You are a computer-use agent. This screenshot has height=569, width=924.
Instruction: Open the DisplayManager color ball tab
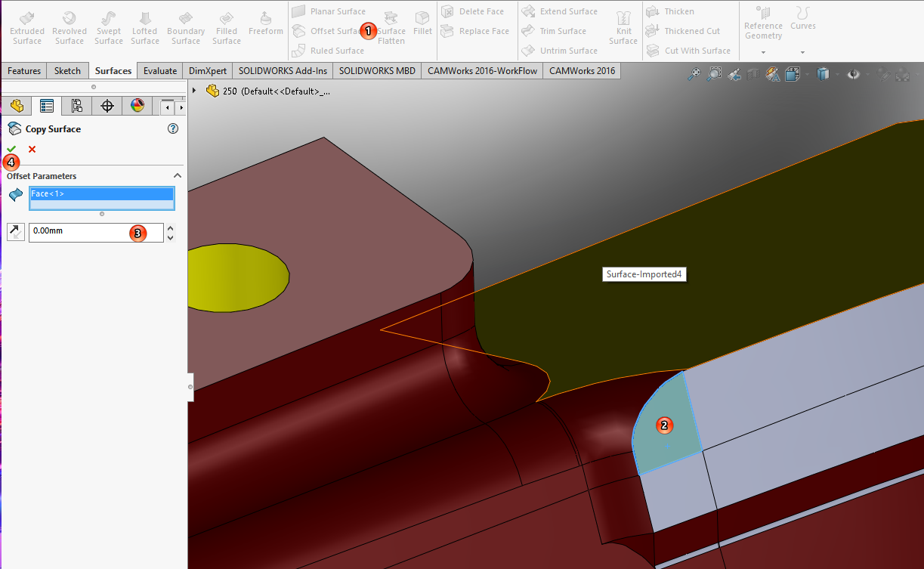point(137,106)
